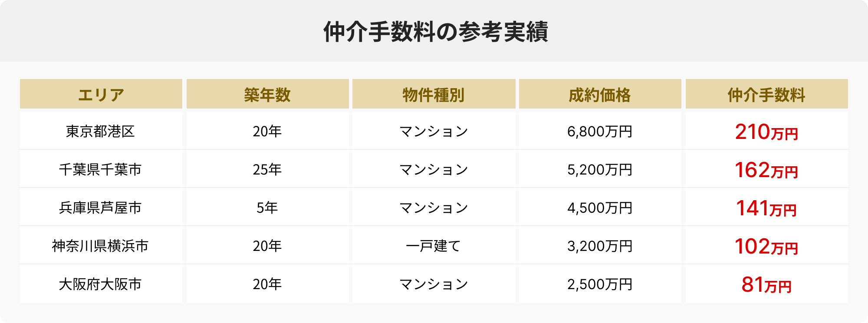Screen dimensions: 868x323
Task: Click the エリア column header
Action: click(x=101, y=94)
